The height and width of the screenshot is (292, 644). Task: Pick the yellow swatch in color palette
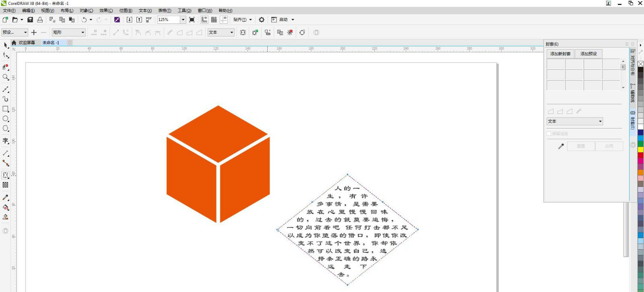(x=640, y=149)
